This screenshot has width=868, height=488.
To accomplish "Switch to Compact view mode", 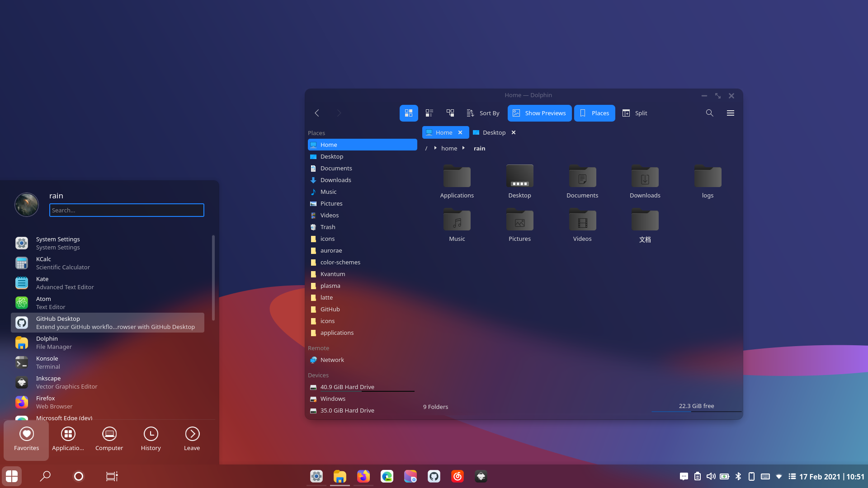I will (x=429, y=113).
